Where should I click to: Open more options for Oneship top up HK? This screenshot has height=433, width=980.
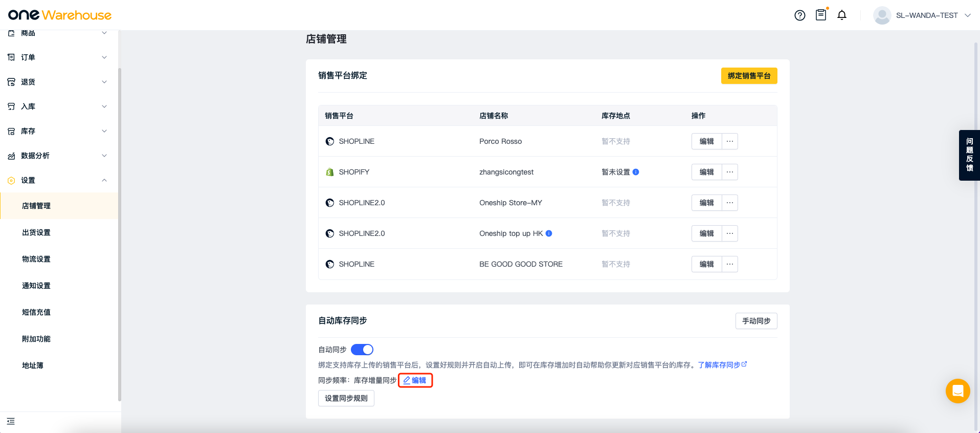coord(730,233)
